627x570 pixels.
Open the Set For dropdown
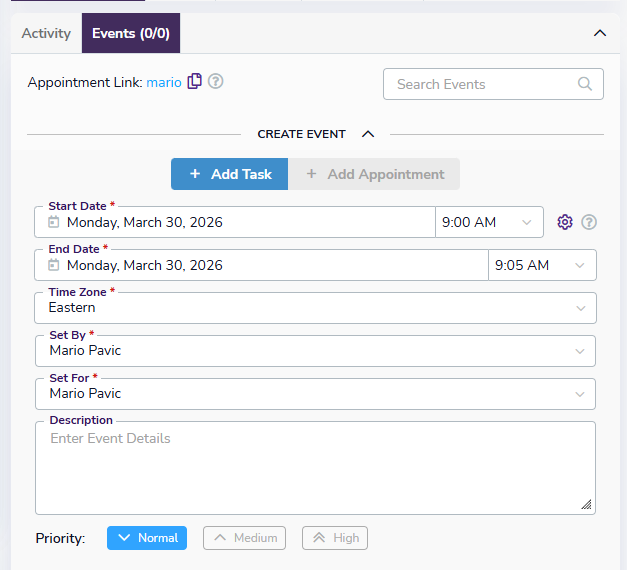coord(315,394)
